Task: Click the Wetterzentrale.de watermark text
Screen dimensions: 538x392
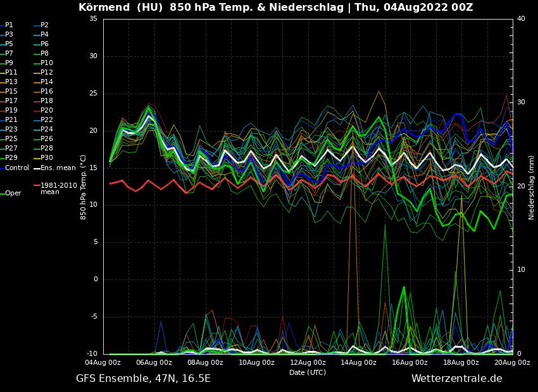Action: [x=456, y=379]
